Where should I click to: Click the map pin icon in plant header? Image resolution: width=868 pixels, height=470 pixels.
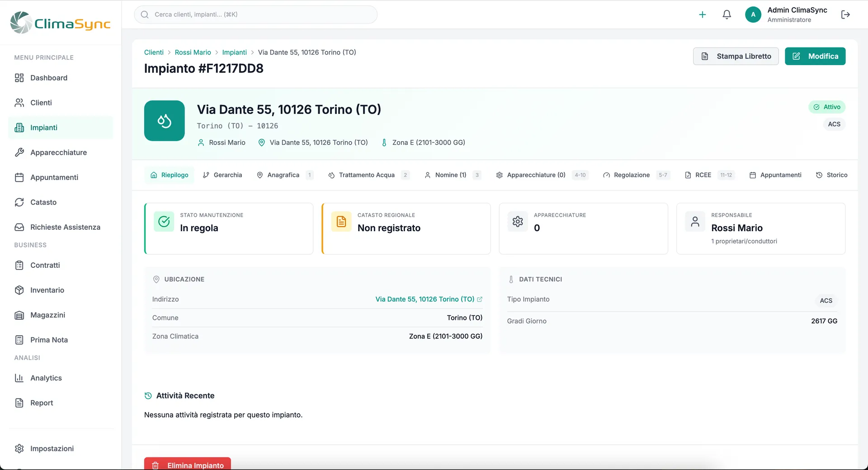(x=261, y=142)
